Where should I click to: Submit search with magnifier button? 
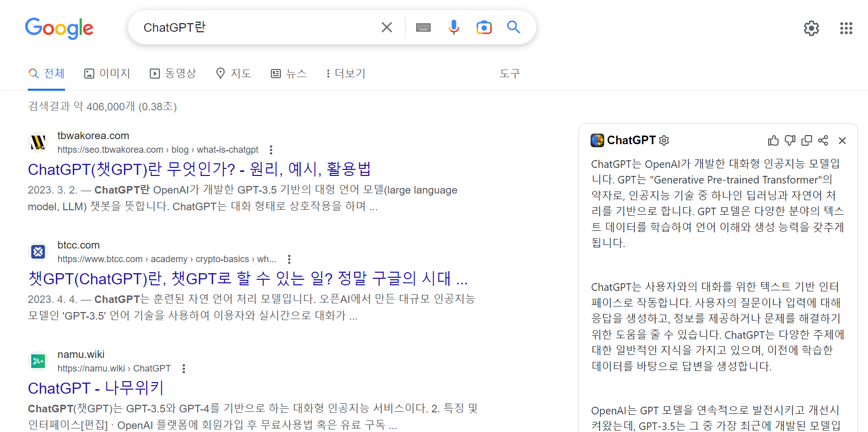pos(513,27)
